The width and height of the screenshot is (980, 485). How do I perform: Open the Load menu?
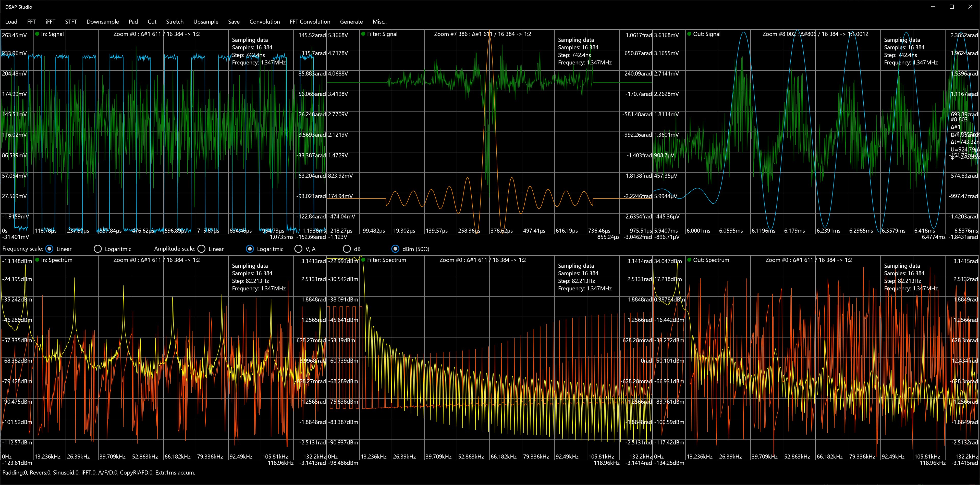tap(11, 22)
